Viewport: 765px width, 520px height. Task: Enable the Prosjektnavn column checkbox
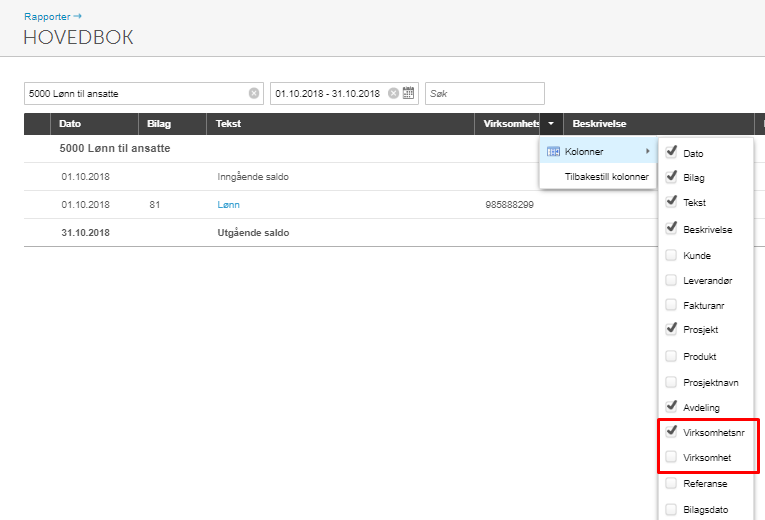[671, 381]
